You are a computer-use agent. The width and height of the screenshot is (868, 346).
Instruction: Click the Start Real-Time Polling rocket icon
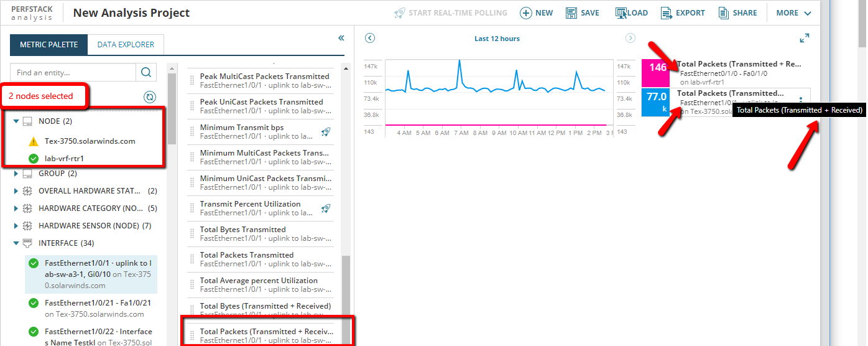(x=399, y=13)
